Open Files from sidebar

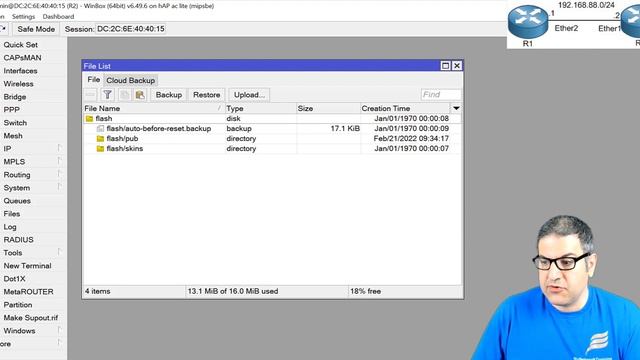coord(12,214)
